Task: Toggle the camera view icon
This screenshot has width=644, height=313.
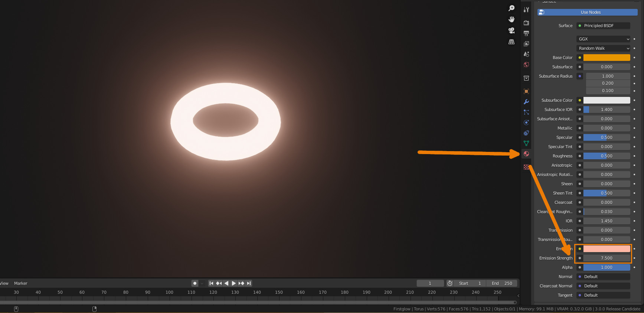Action: pos(511,30)
